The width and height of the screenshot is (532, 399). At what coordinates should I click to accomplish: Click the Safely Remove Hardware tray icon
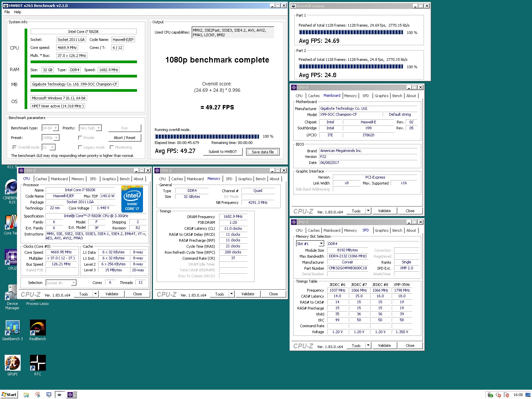point(490,395)
